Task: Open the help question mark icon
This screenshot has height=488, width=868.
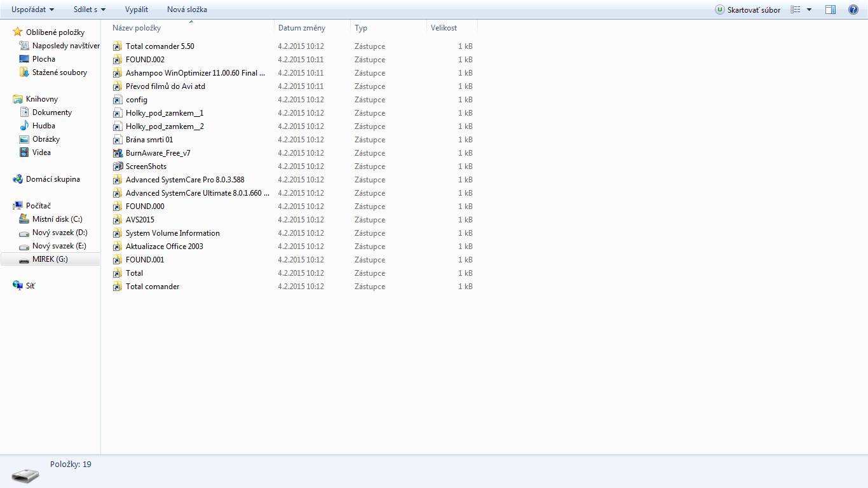Action: (x=853, y=10)
